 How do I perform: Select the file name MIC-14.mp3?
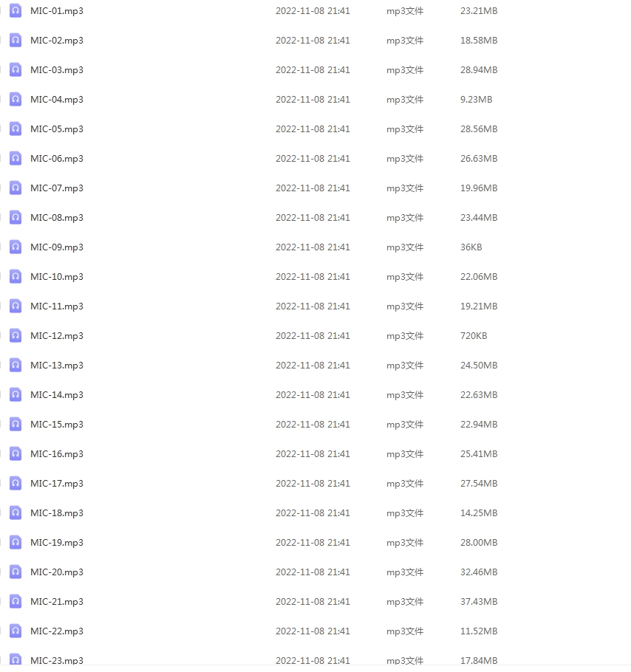(x=57, y=395)
